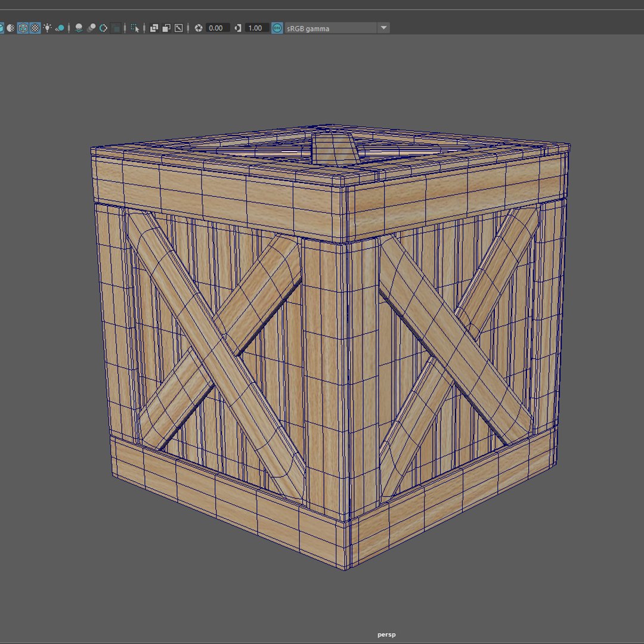
Task: Click the exposure value field 0.00
Action: (x=217, y=28)
